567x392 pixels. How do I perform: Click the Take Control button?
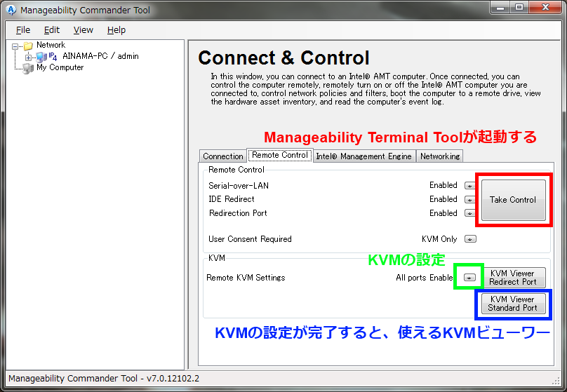coord(513,200)
